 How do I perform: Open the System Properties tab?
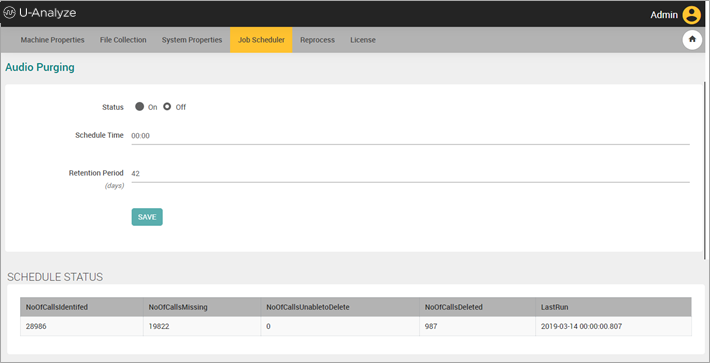(192, 40)
